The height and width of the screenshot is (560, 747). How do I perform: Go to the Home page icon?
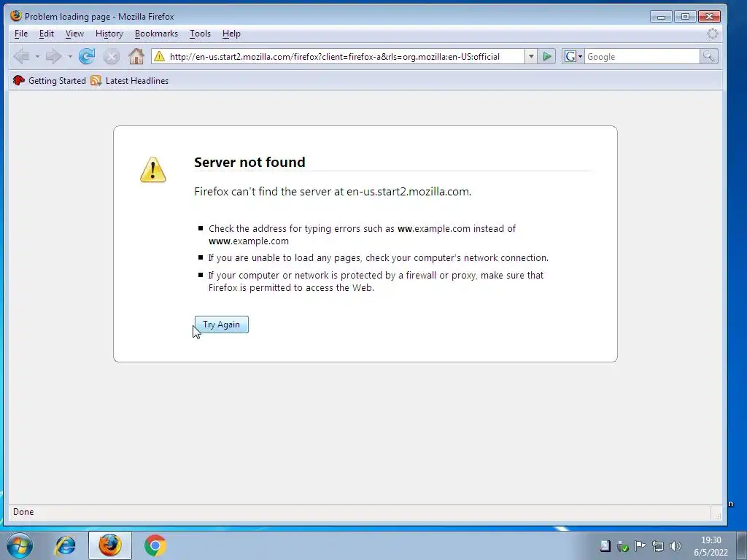coord(136,57)
